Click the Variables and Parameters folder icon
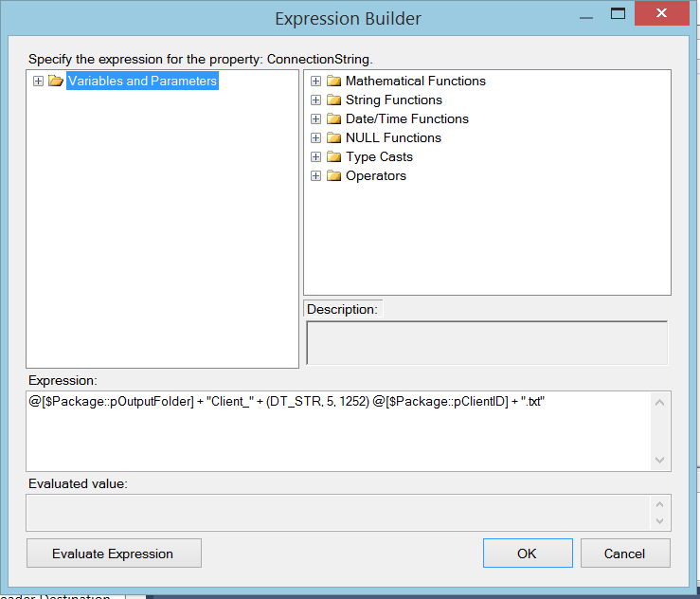The height and width of the screenshot is (599, 700). tap(56, 81)
